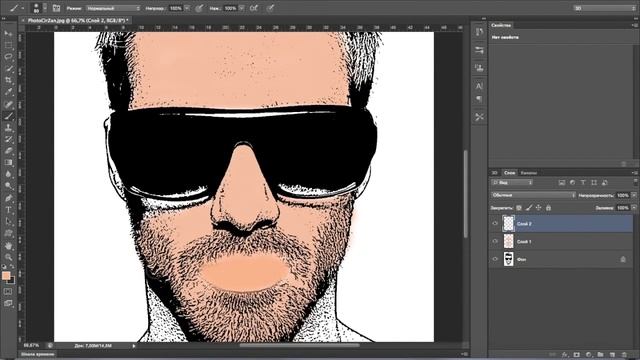Open brush flow dropdown arrow
This screenshot has width=640, height=360.
(x=242, y=8)
